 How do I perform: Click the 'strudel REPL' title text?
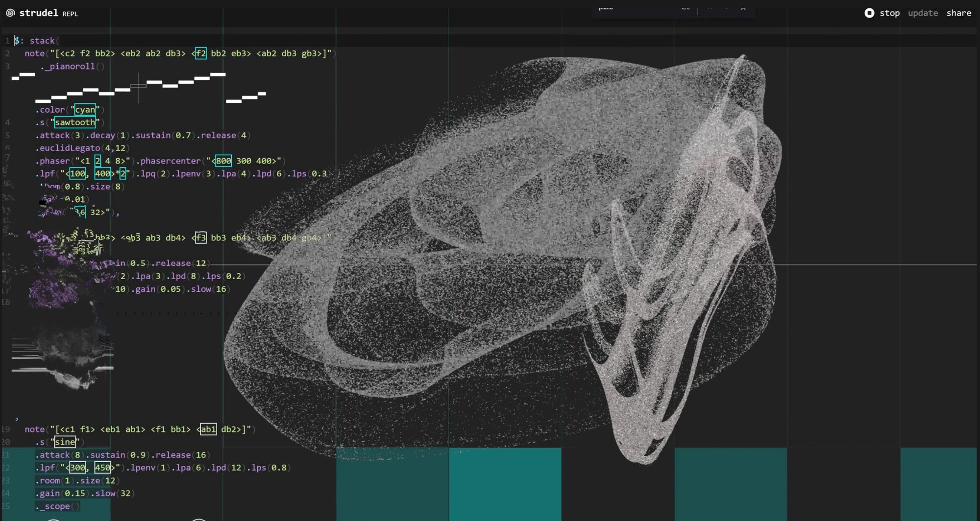coord(48,13)
